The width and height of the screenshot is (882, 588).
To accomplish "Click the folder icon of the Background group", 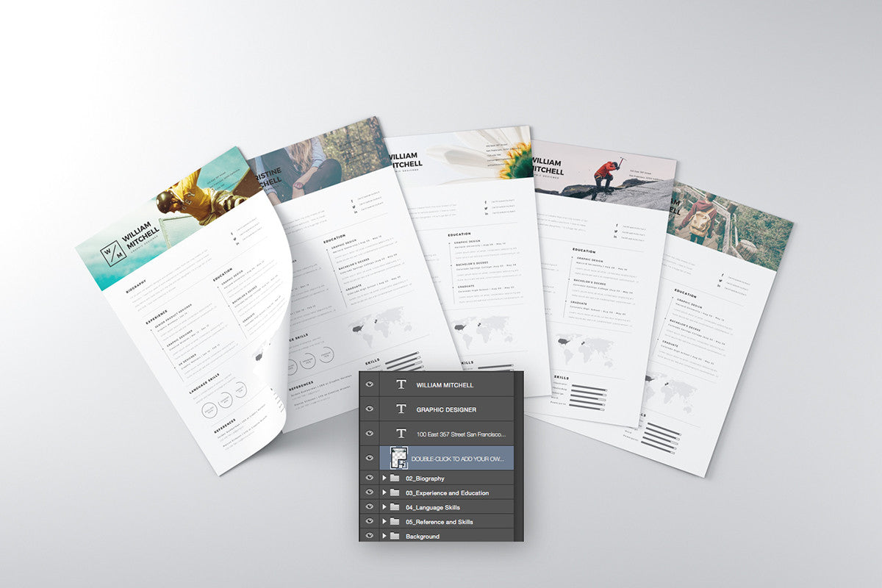I will pos(395,537).
